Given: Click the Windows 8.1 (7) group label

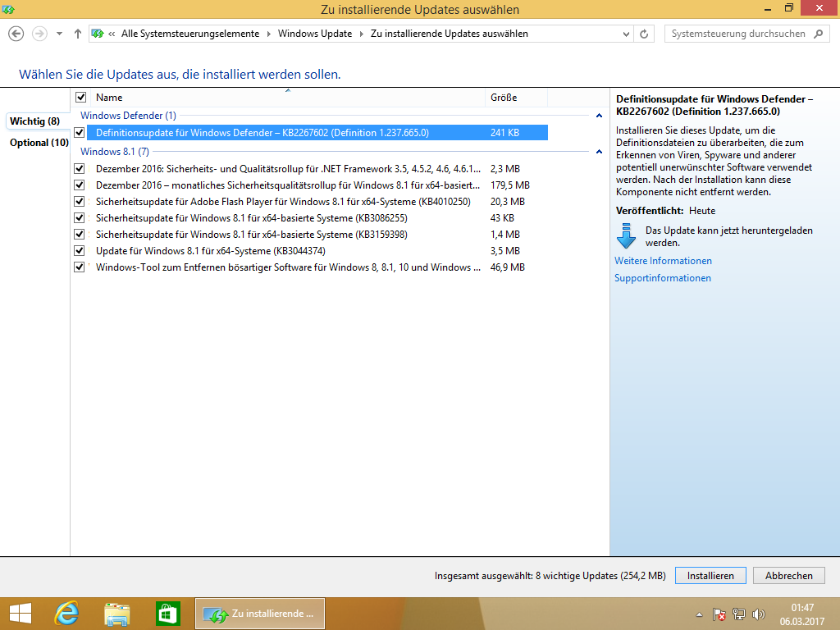Looking at the screenshot, I should 115,152.
